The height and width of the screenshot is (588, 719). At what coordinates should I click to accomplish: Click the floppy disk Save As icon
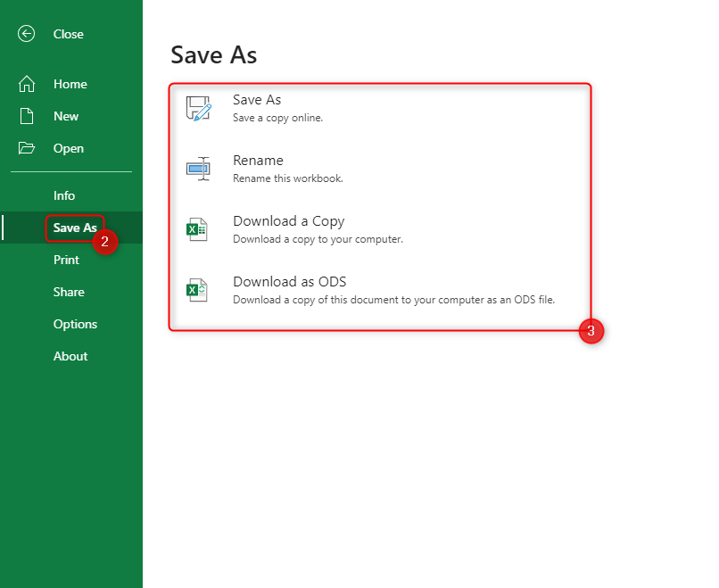coord(197,108)
